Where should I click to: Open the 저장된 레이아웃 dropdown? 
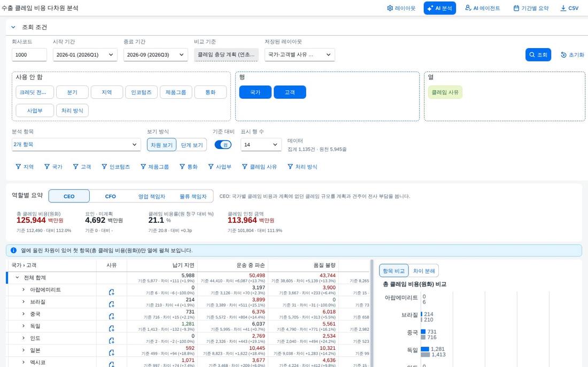point(300,54)
